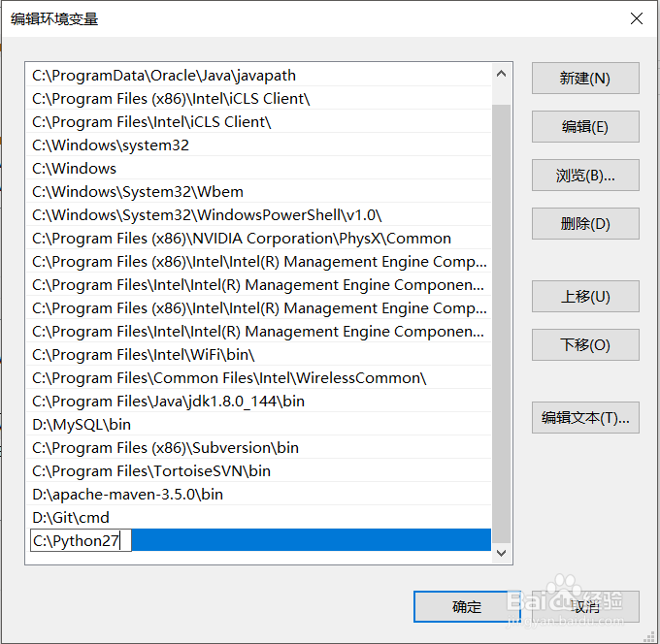Move the entry down with 下移(O)
660x644 pixels.
[x=585, y=344]
